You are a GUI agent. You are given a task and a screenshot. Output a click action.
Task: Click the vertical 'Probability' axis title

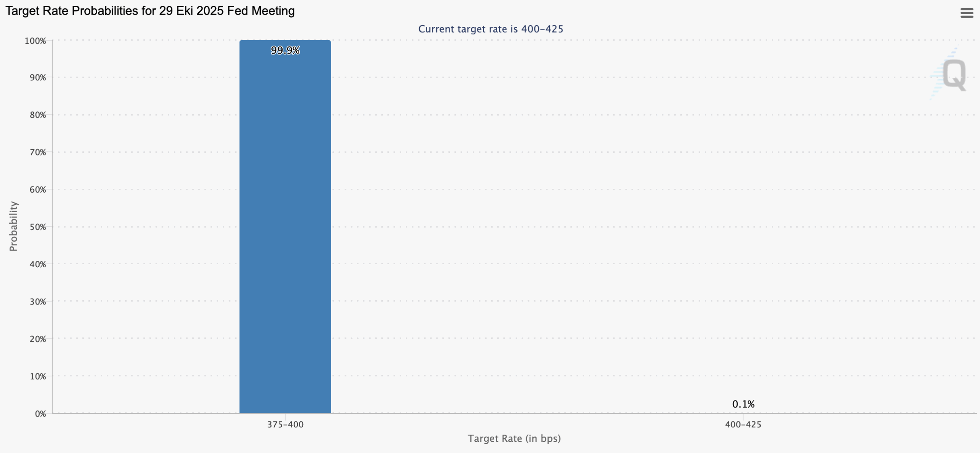[x=13, y=226]
